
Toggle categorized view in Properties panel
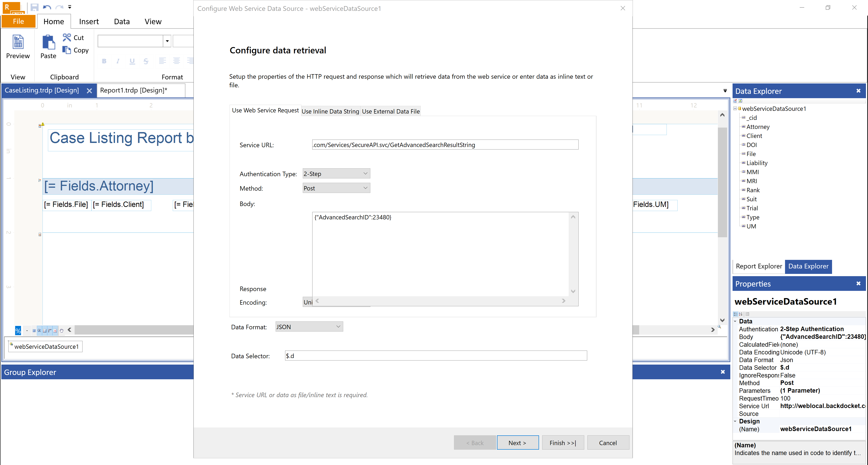(736, 314)
